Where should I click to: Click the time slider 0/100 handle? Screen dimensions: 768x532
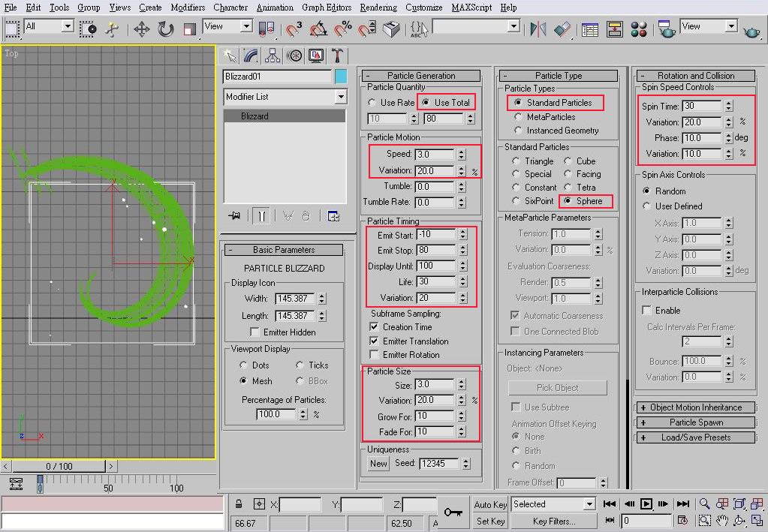pos(59,466)
